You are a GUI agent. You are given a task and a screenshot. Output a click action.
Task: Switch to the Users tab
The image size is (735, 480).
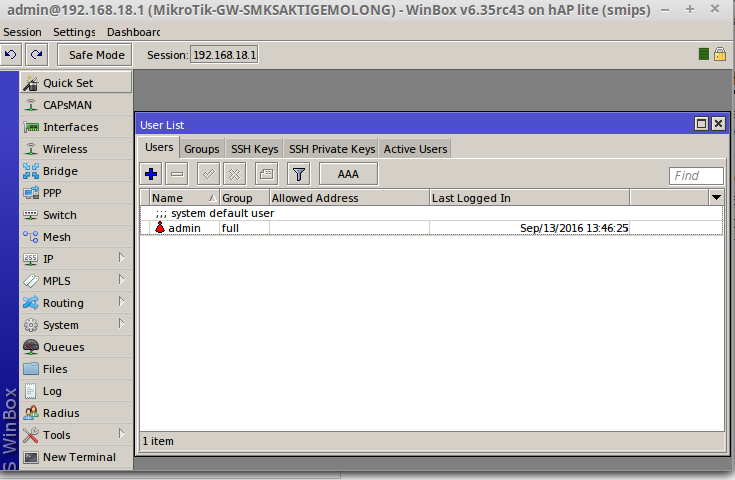159,148
